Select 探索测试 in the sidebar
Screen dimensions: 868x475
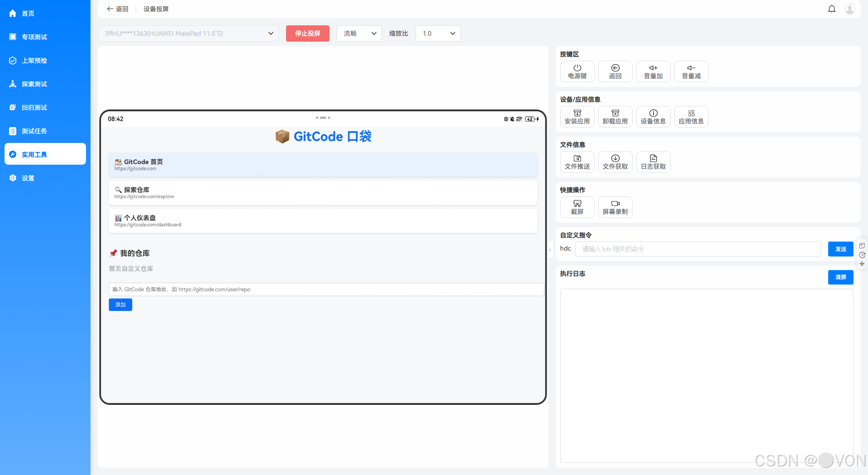click(45, 84)
